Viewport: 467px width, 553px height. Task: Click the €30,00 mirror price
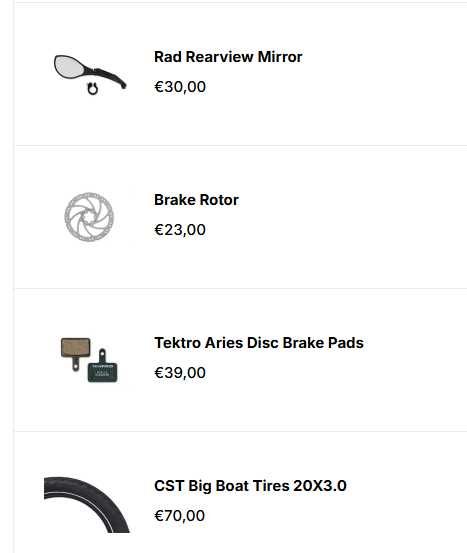point(180,87)
